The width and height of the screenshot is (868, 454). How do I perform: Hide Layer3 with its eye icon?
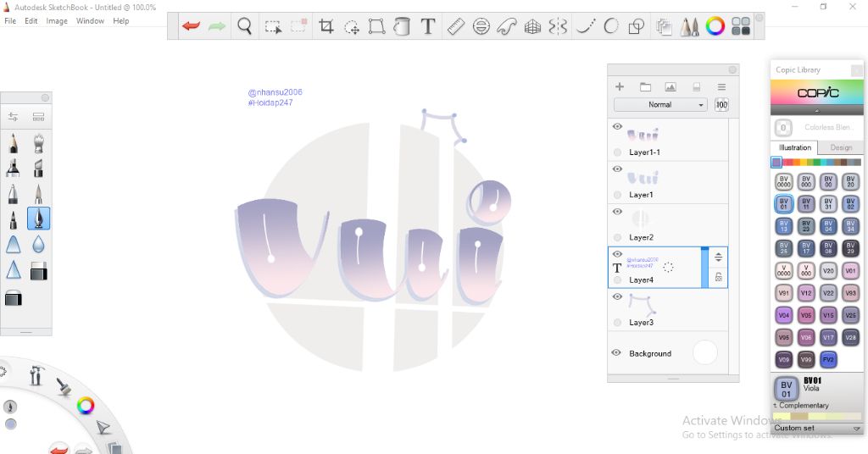[617, 297]
